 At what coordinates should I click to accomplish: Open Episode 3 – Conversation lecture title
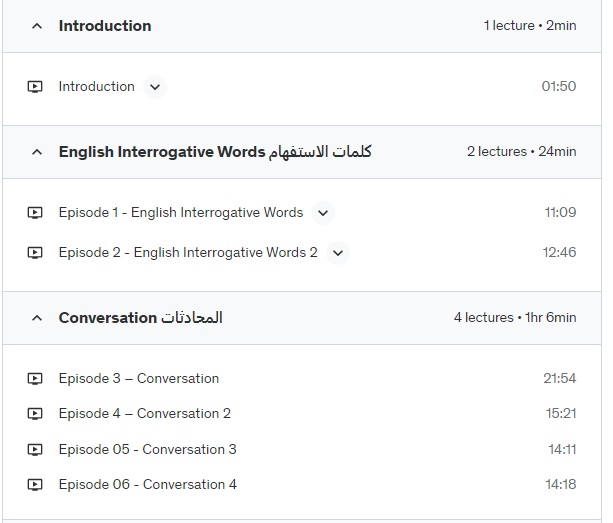tap(139, 378)
